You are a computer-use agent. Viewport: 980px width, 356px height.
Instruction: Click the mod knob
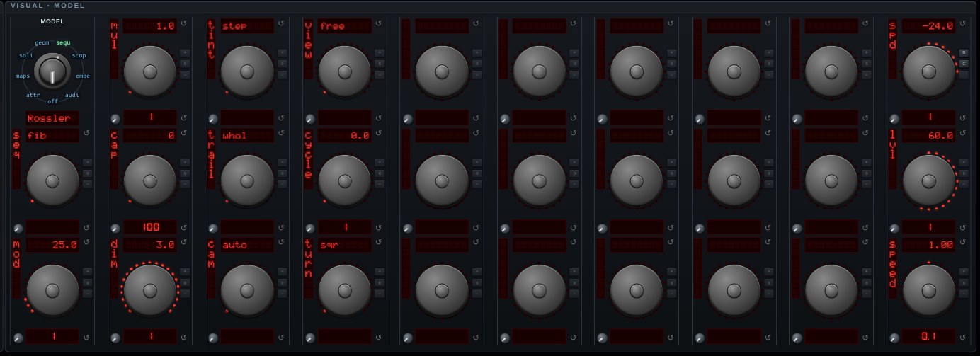click(x=52, y=290)
